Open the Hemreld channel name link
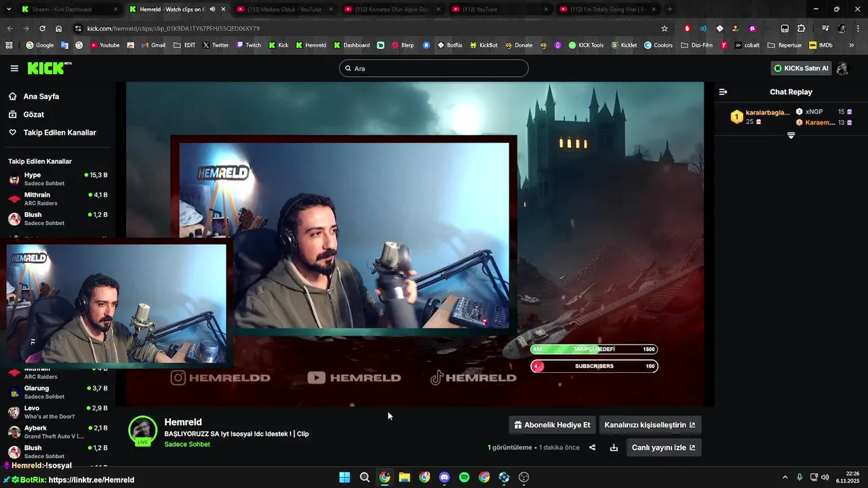The width and height of the screenshot is (868, 488). click(x=183, y=422)
